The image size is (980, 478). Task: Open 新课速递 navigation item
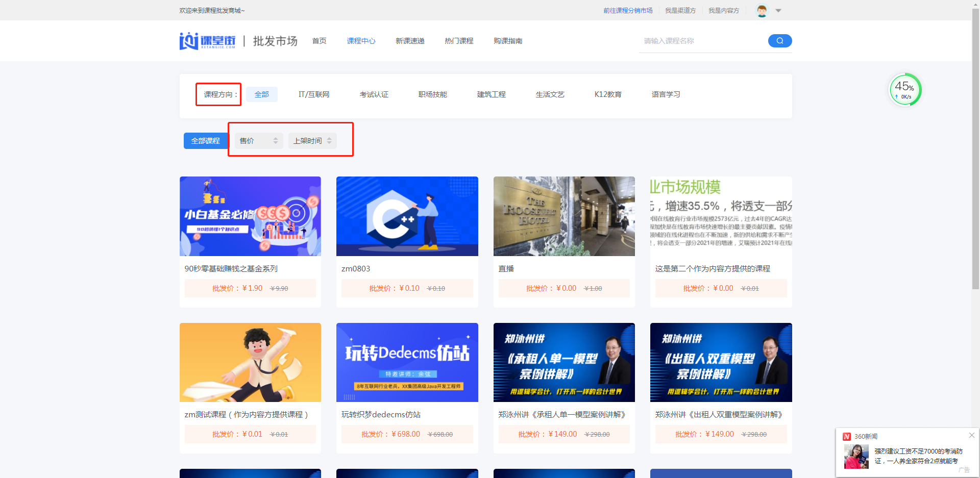click(x=410, y=41)
